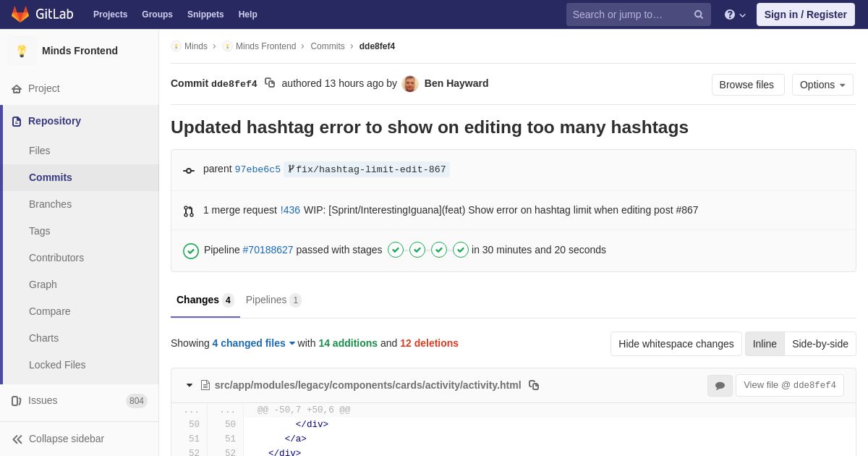Select the Inline diff view
The height and width of the screenshot is (456, 868).
pos(765,344)
